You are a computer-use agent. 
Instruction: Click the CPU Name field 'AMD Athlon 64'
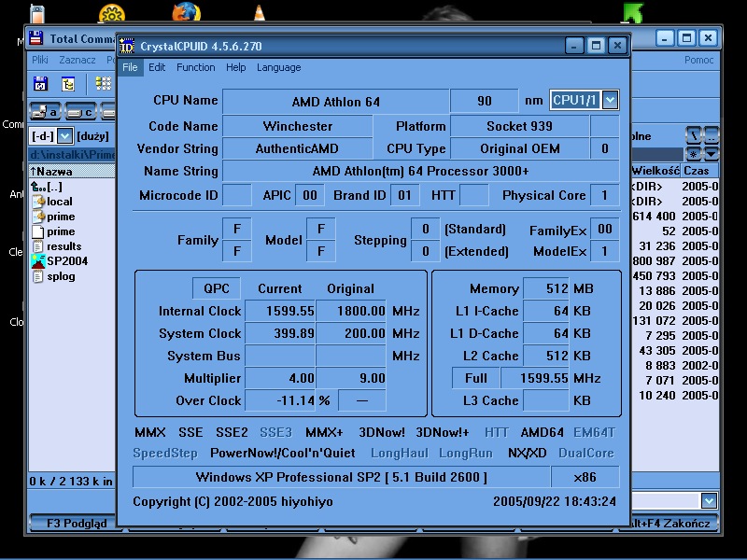336,101
